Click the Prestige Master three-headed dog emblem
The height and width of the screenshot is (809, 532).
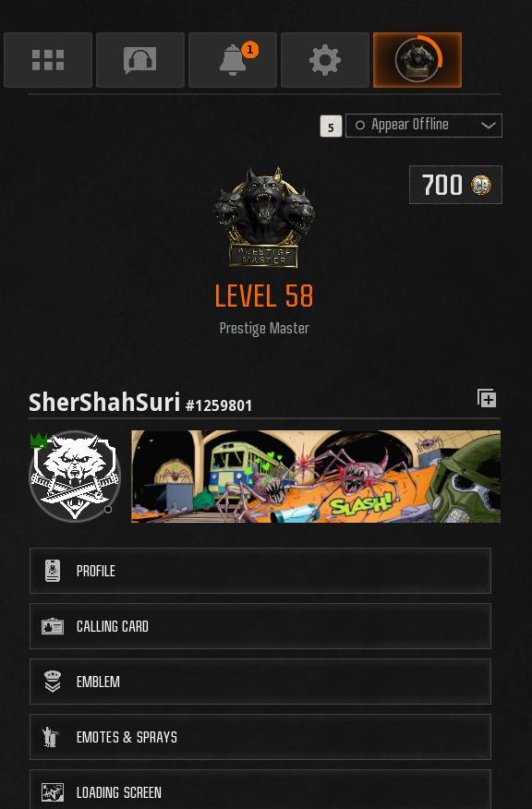point(263,217)
